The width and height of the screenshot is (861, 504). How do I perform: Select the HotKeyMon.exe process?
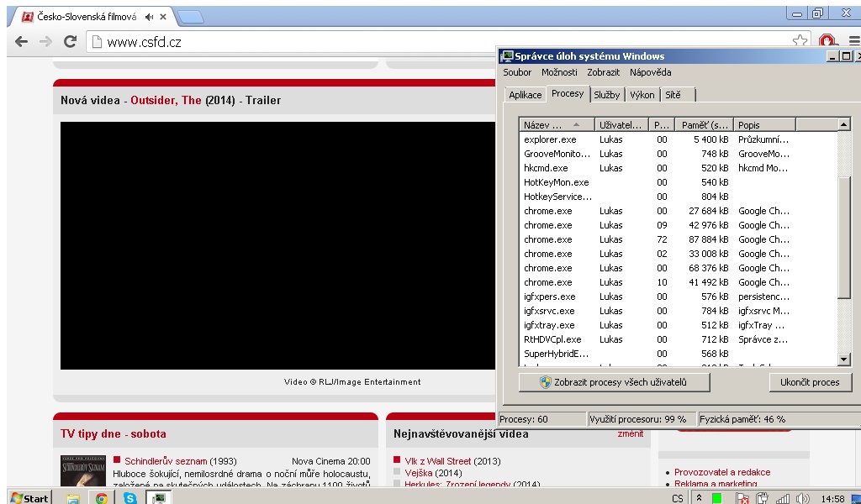(x=679, y=182)
